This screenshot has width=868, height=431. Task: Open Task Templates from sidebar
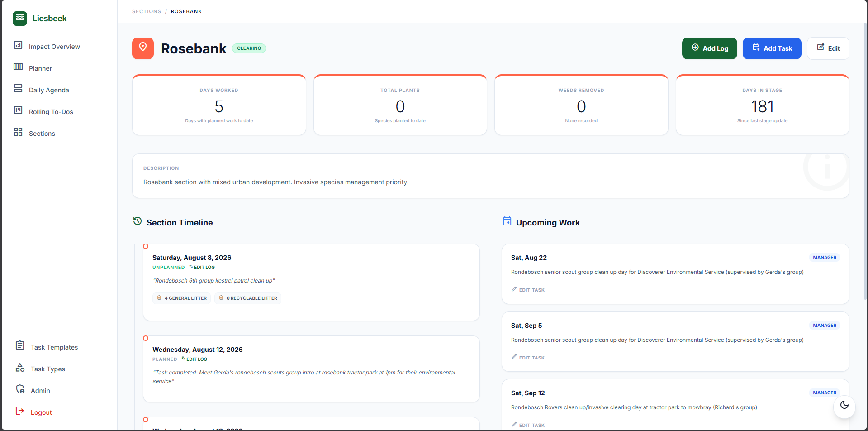54,347
